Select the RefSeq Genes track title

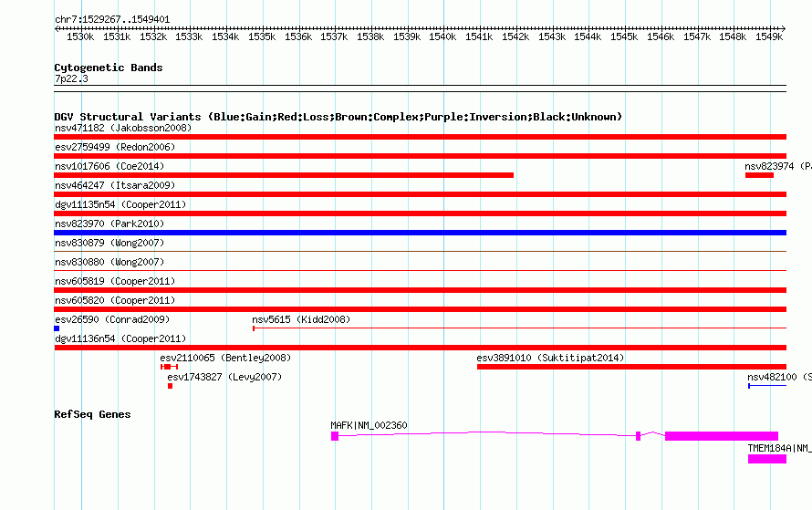pos(92,414)
